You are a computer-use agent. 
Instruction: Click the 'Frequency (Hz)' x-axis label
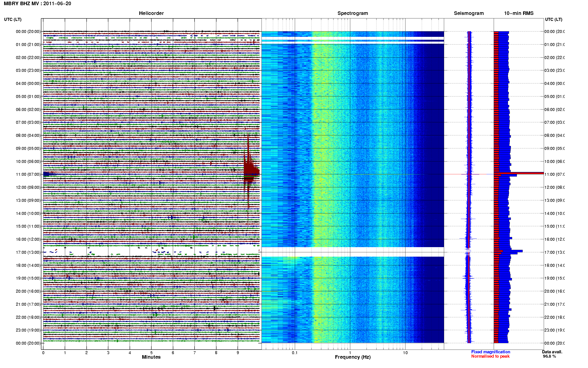(x=353, y=357)
